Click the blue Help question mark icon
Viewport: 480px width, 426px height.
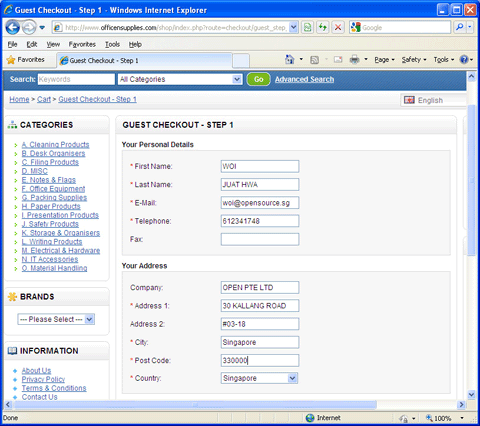pyautogui.click(x=464, y=60)
